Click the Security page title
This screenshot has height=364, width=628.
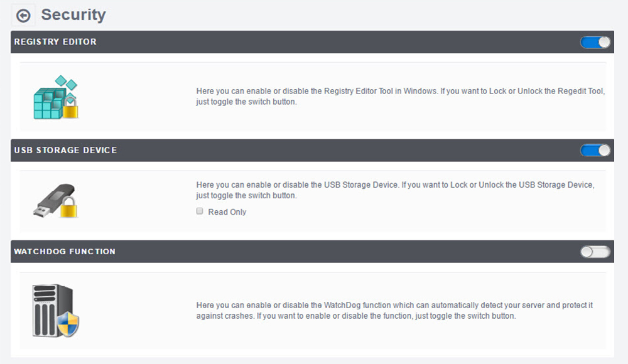tap(73, 15)
